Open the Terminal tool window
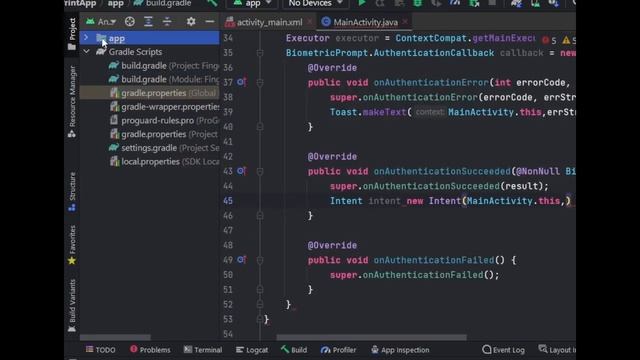640x360 pixels. pos(203,350)
